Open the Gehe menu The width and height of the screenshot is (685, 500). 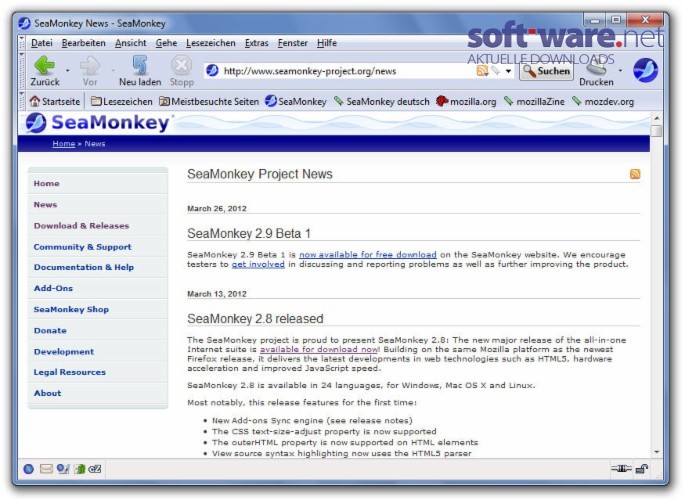(x=166, y=43)
